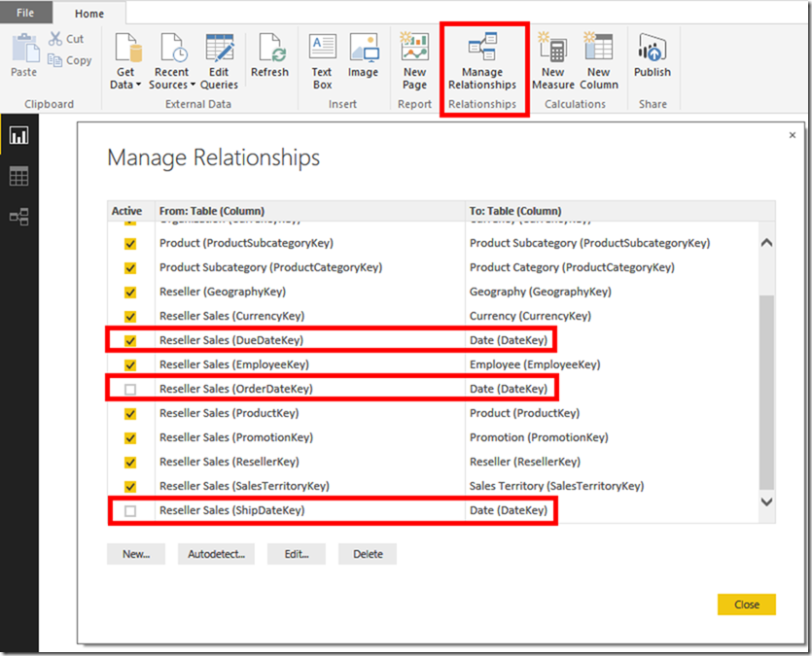
Task: Insert an Image from the ribbon
Action: click(363, 54)
